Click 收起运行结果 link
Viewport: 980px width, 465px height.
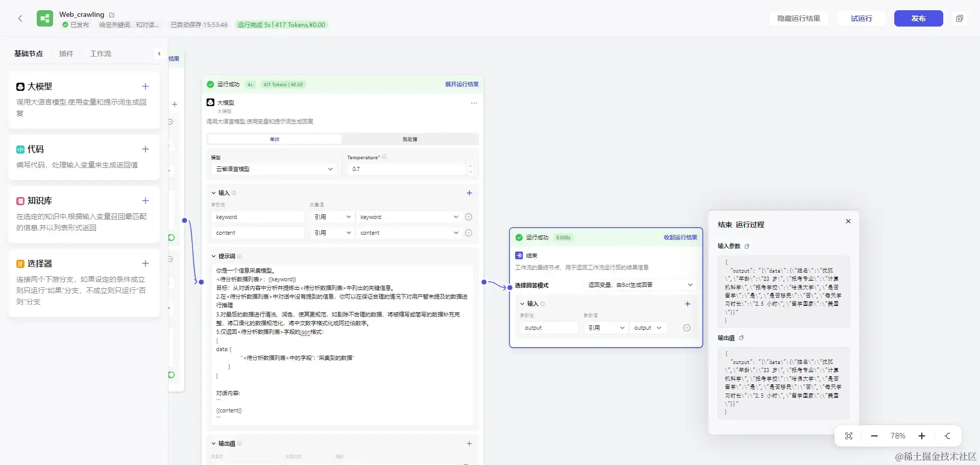(680, 237)
